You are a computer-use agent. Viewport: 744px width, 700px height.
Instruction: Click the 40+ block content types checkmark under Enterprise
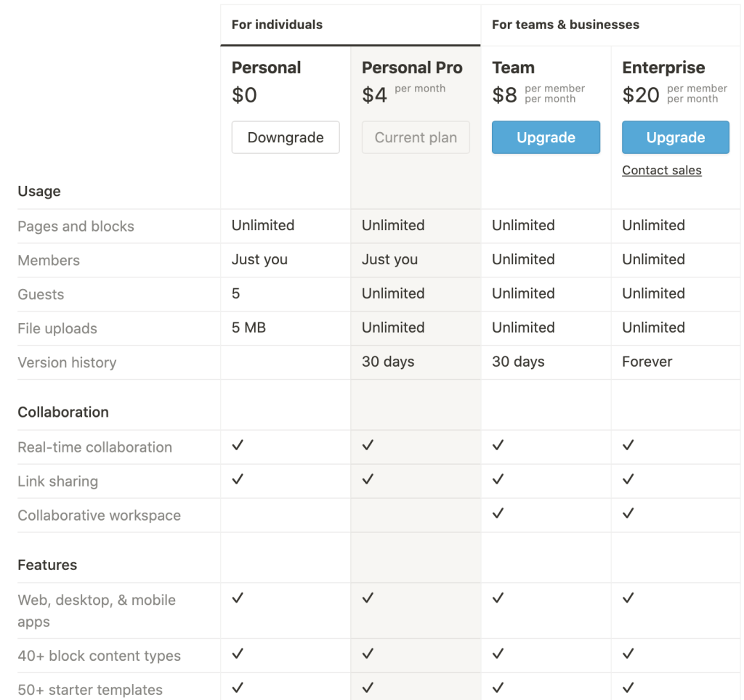(x=628, y=655)
